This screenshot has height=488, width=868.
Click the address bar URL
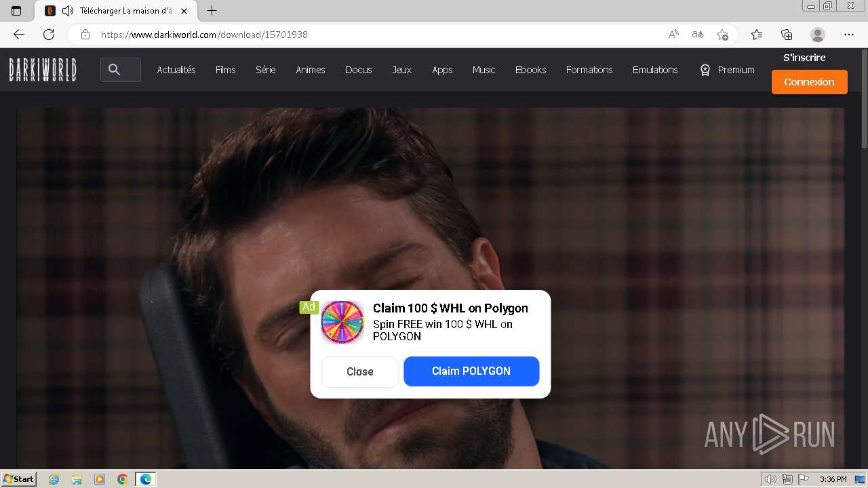pyautogui.click(x=204, y=35)
